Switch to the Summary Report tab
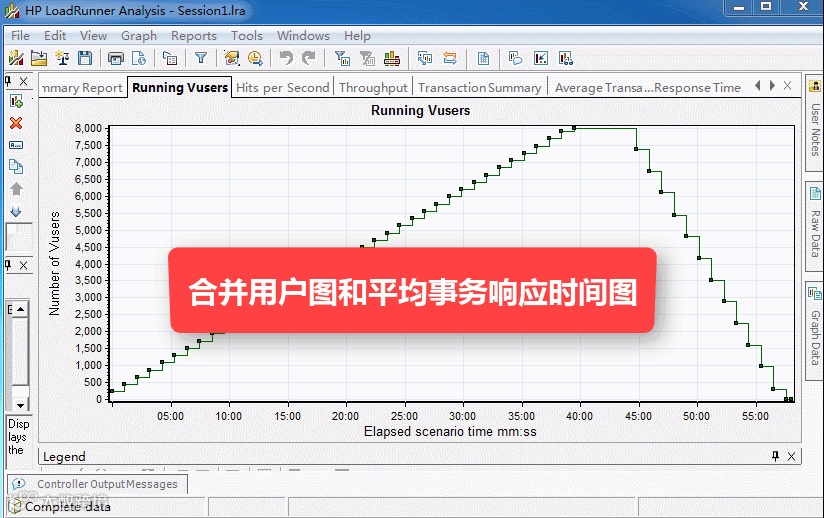The image size is (824, 518). click(x=83, y=88)
